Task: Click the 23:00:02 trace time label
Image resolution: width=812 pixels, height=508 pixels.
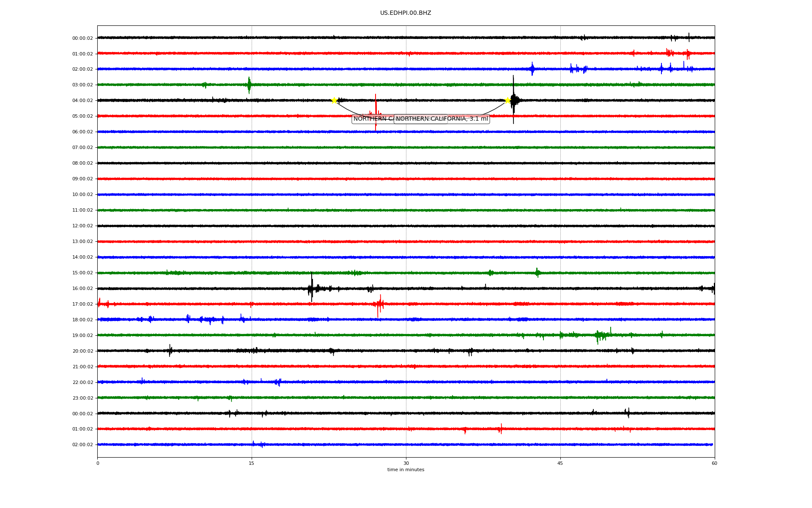Action: pyautogui.click(x=82, y=398)
